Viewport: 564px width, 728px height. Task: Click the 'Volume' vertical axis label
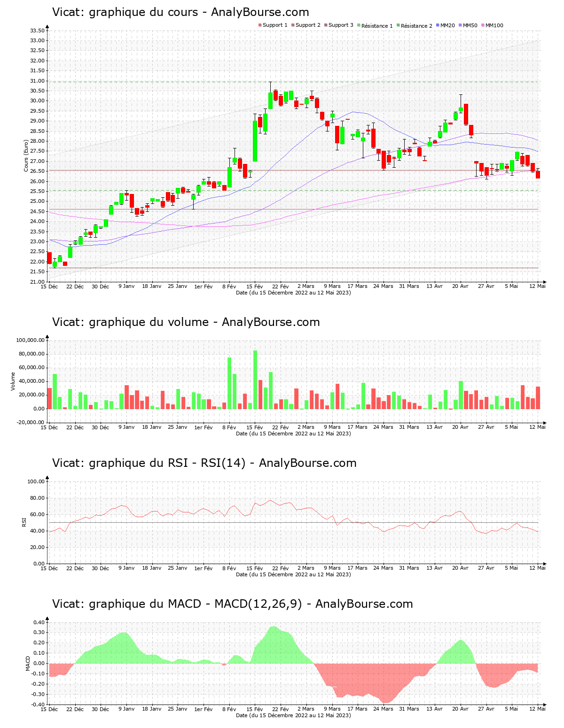pyautogui.click(x=13, y=381)
